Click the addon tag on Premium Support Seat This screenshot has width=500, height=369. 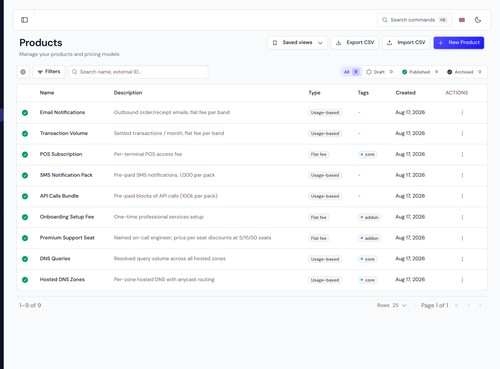coord(369,238)
